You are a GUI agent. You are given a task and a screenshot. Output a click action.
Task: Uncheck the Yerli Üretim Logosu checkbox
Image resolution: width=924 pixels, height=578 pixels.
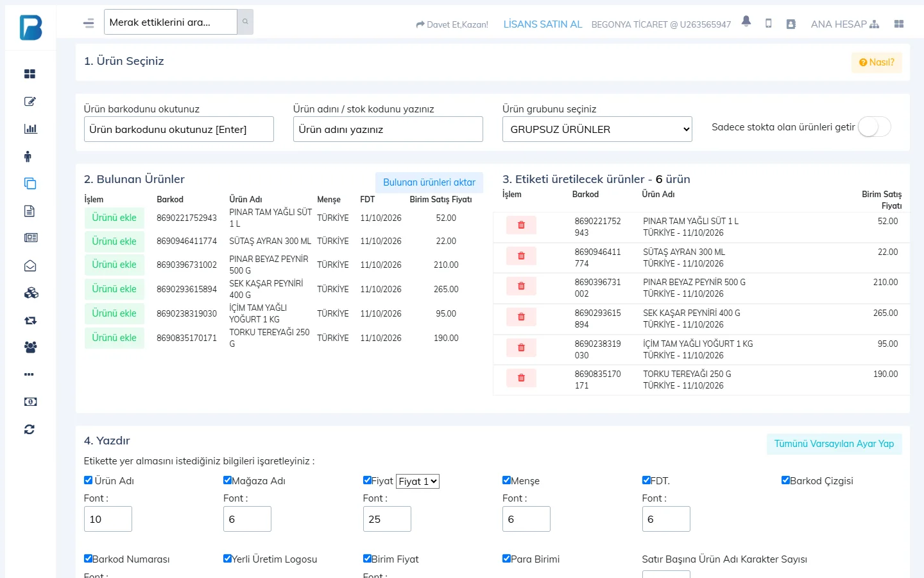227,558
